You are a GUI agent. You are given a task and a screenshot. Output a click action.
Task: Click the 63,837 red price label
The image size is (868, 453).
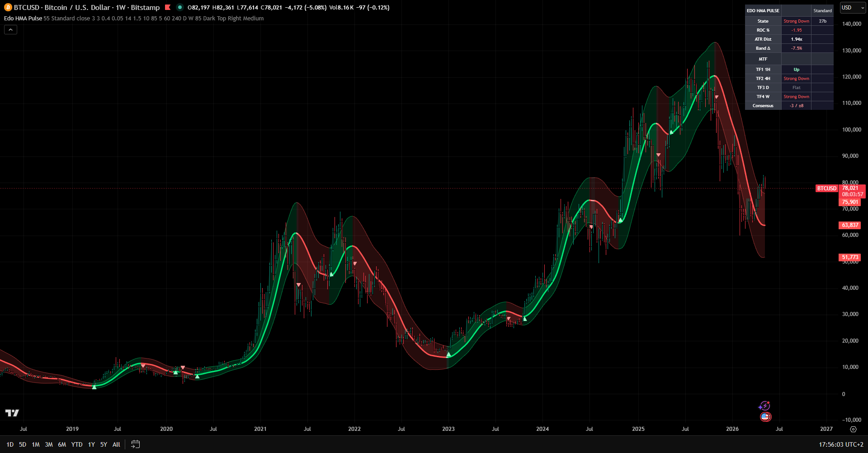click(x=850, y=225)
